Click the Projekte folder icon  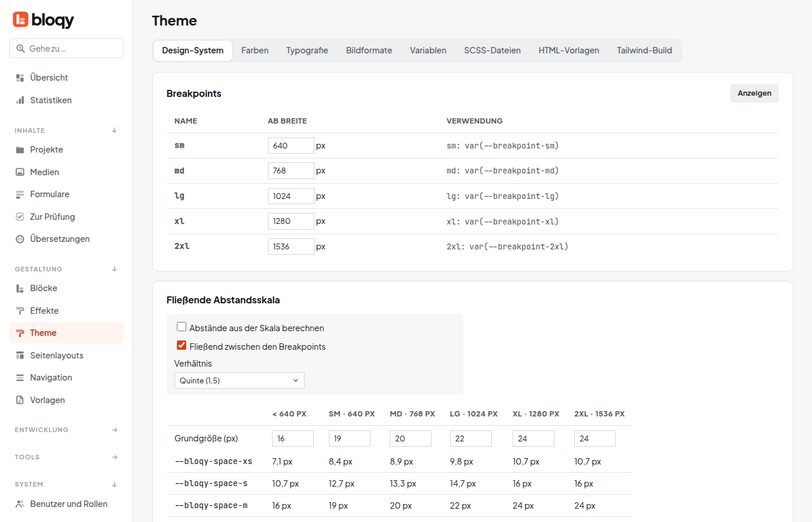pyautogui.click(x=20, y=150)
